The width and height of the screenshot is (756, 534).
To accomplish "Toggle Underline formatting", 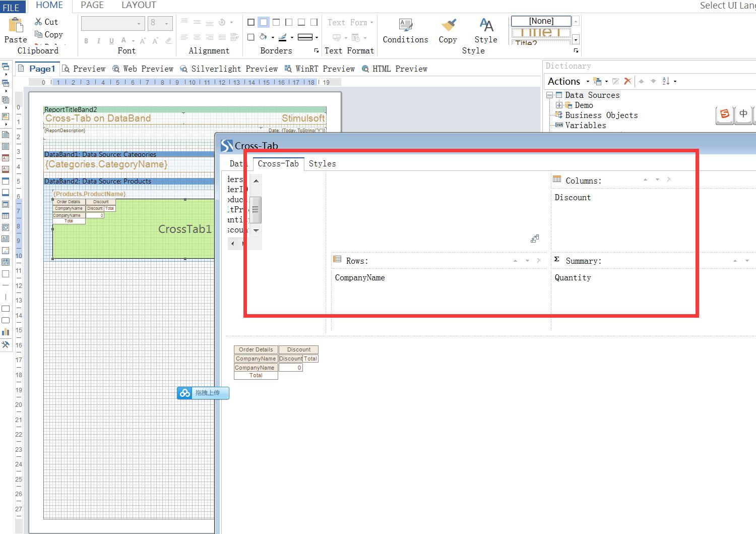I will click(111, 41).
